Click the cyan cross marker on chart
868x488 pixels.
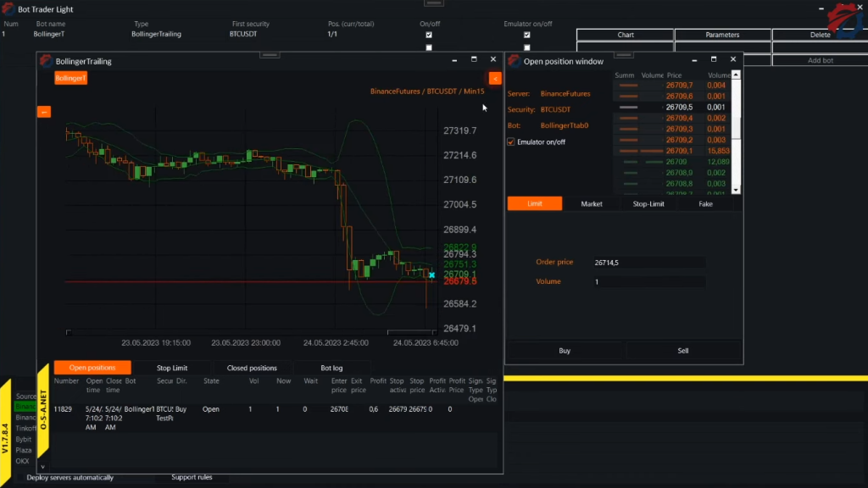[431, 274]
